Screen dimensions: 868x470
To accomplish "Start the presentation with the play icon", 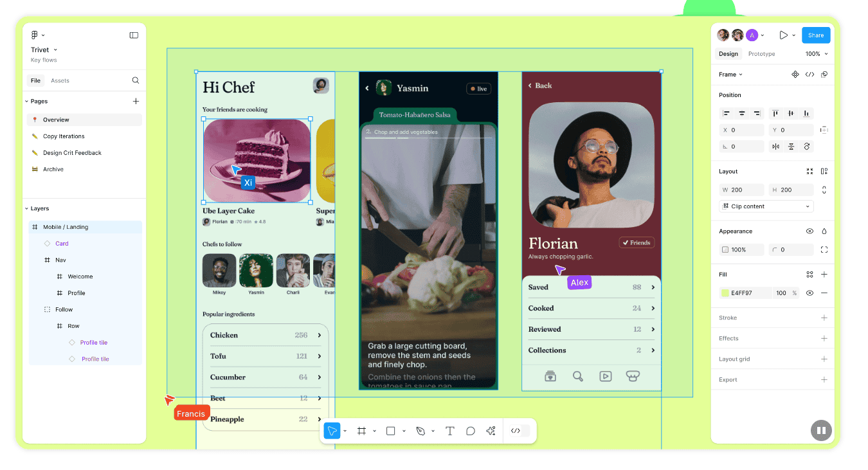I will (783, 35).
